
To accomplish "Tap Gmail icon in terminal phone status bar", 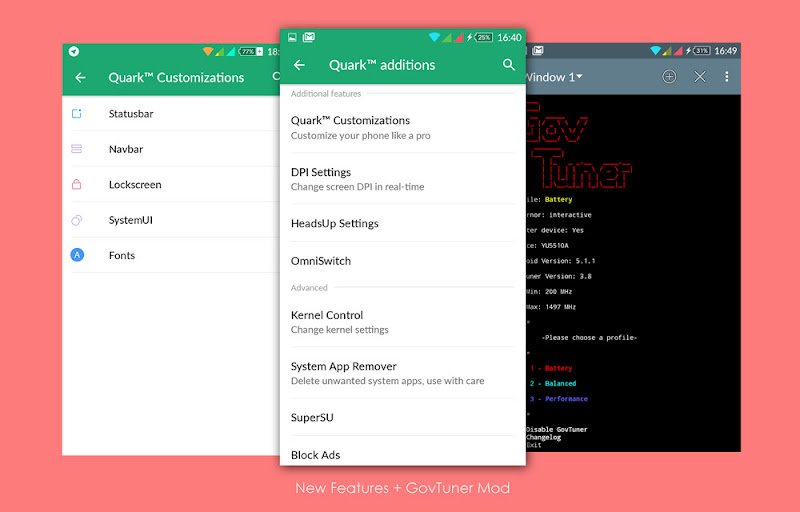I will click(538, 50).
